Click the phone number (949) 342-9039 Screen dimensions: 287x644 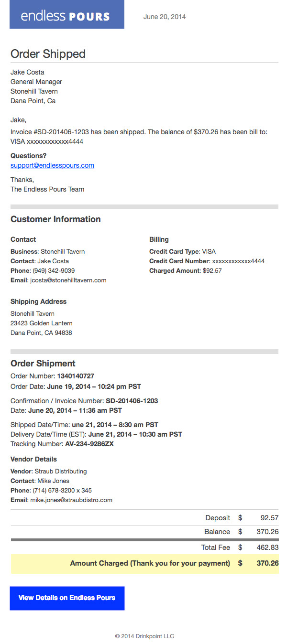coord(54,270)
